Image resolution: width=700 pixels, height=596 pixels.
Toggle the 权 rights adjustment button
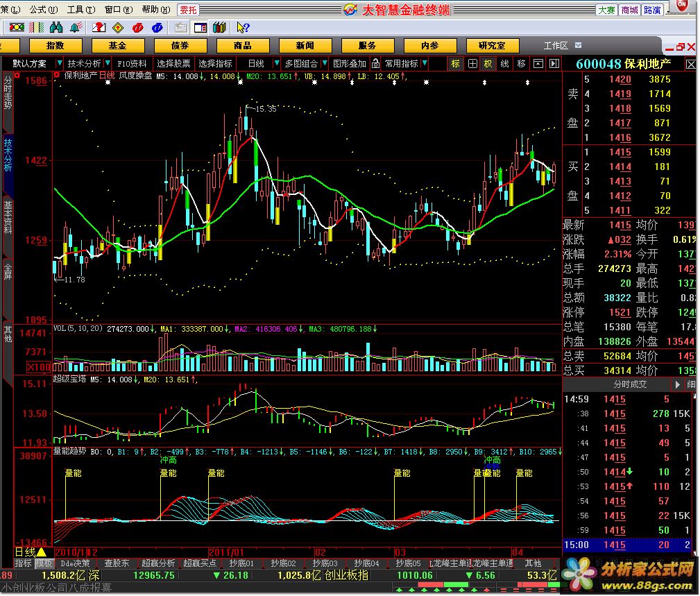click(488, 64)
